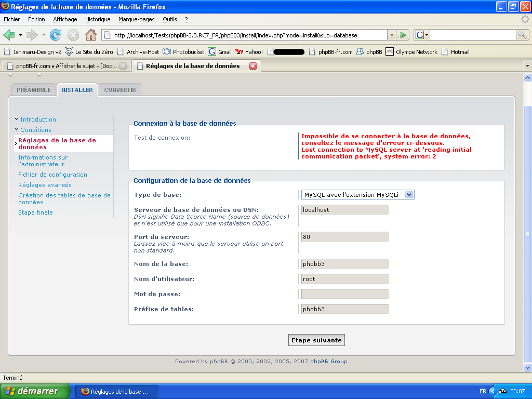Click into the Google search box

(x=473, y=35)
